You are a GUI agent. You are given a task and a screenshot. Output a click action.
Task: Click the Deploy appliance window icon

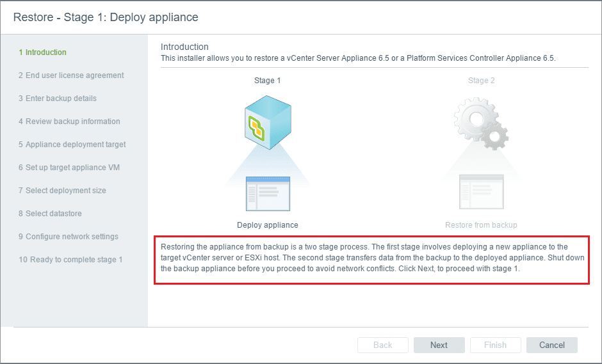[268, 194]
